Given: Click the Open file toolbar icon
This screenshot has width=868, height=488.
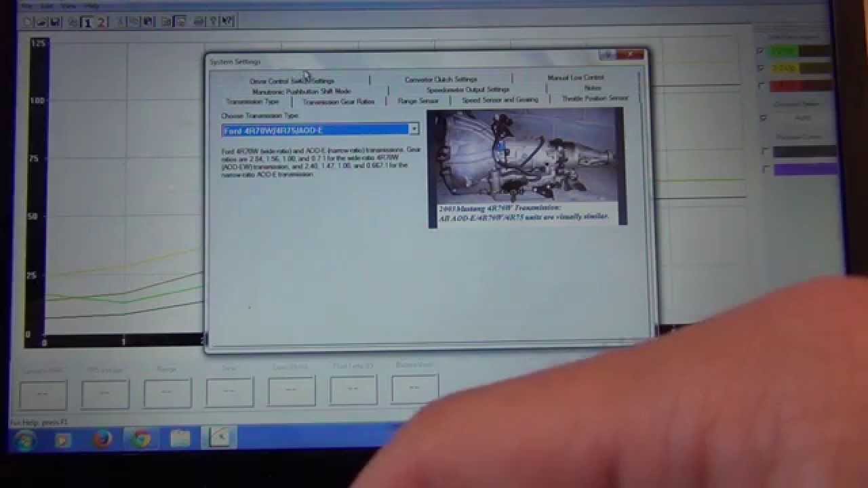Looking at the screenshot, I should click(x=41, y=22).
